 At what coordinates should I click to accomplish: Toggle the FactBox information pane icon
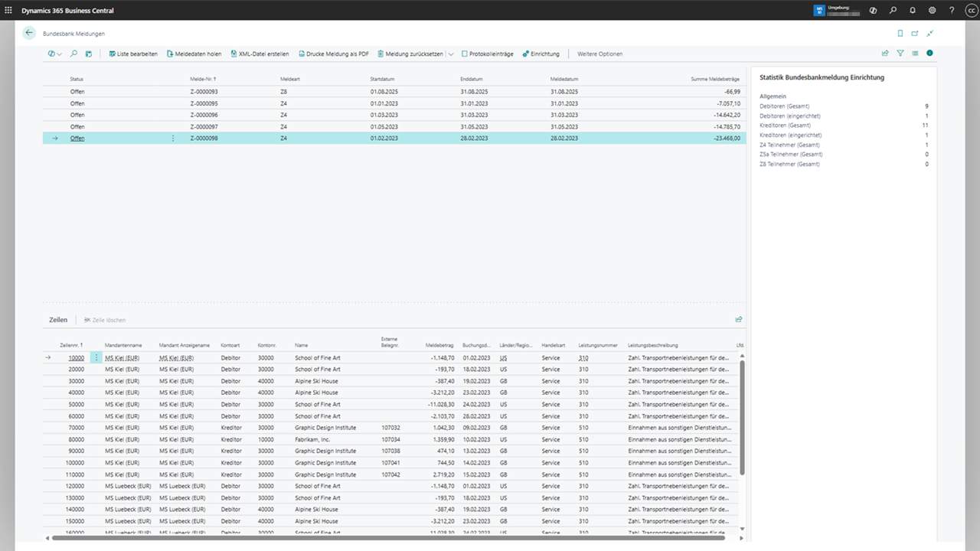tap(929, 54)
